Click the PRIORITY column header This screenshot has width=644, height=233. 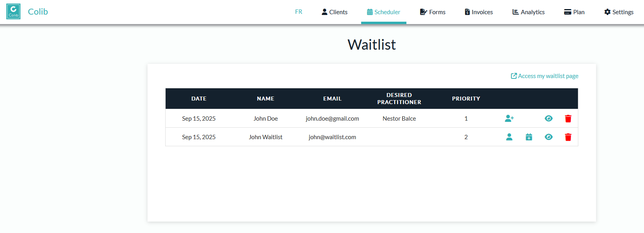466,99
